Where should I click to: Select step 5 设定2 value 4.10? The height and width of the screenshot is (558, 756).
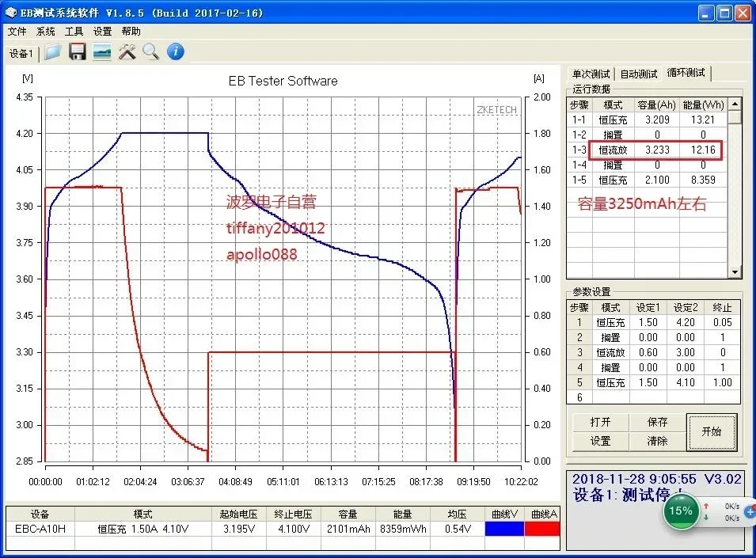[x=685, y=382]
